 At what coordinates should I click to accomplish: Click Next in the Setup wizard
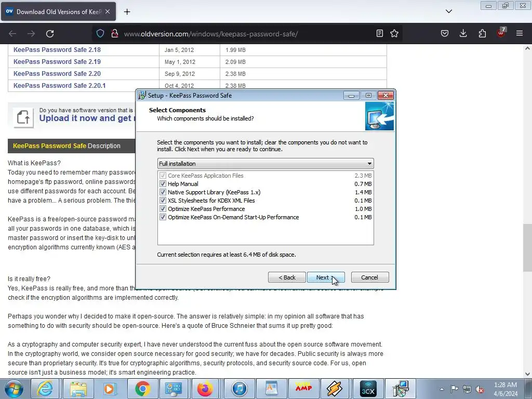pyautogui.click(x=326, y=277)
